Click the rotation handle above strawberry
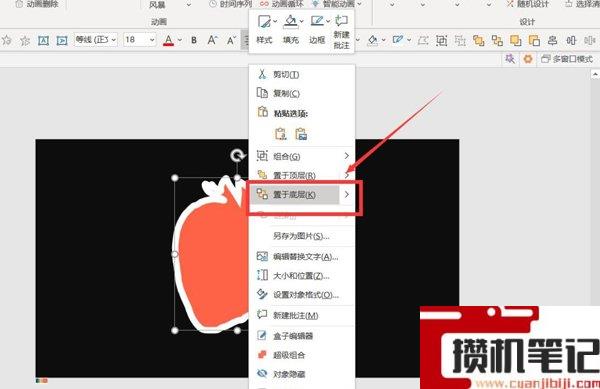This screenshot has width=600, height=389. pyautogui.click(x=237, y=155)
